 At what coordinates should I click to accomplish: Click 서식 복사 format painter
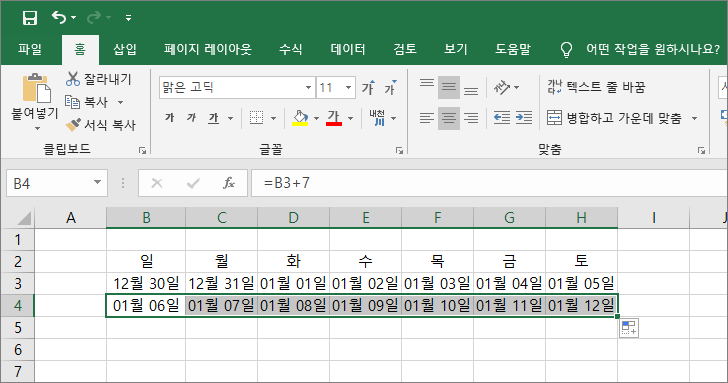(x=100, y=124)
